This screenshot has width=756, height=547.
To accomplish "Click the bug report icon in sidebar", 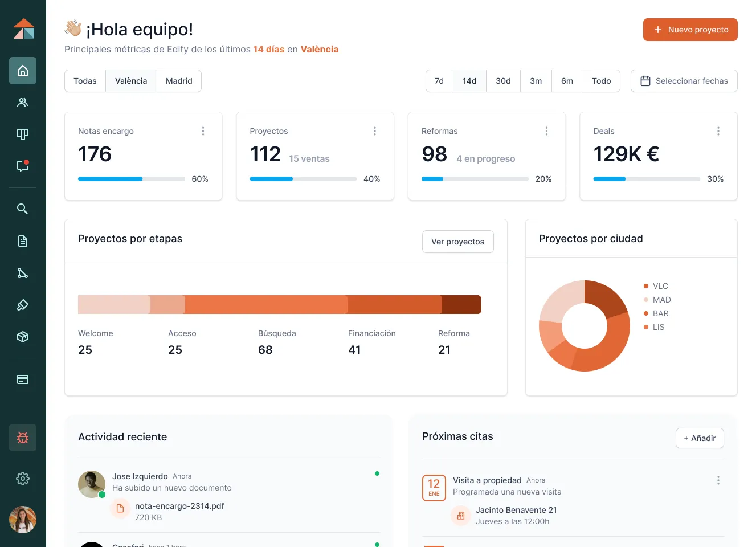I will click(23, 438).
